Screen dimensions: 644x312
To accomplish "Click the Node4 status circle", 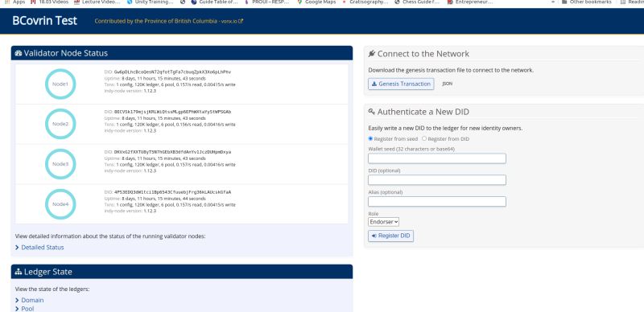I will tap(60, 204).
